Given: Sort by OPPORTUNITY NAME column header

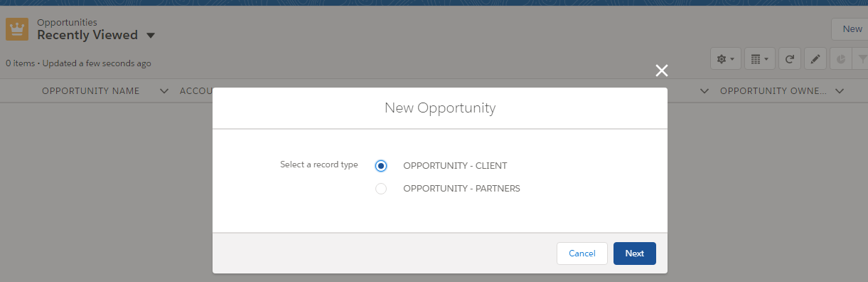Looking at the screenshot, I should [x=90, y=91].
